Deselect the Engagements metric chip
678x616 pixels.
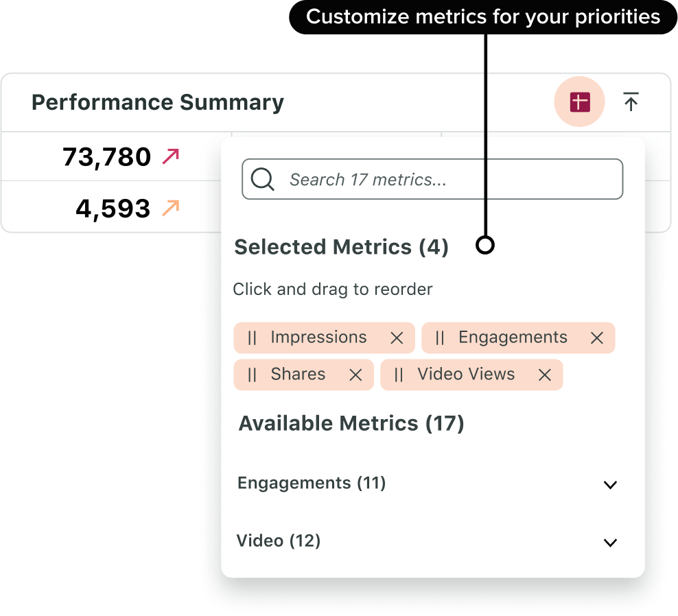coord(596,337)
